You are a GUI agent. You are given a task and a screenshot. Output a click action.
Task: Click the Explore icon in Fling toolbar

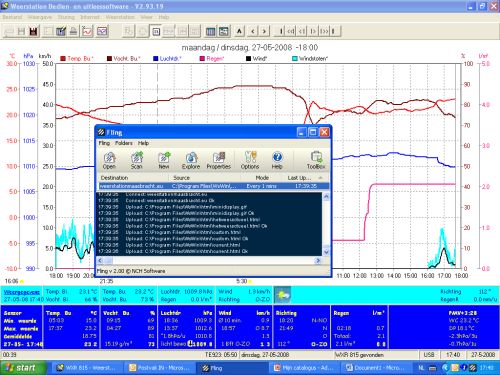click(x=191, y=160)
